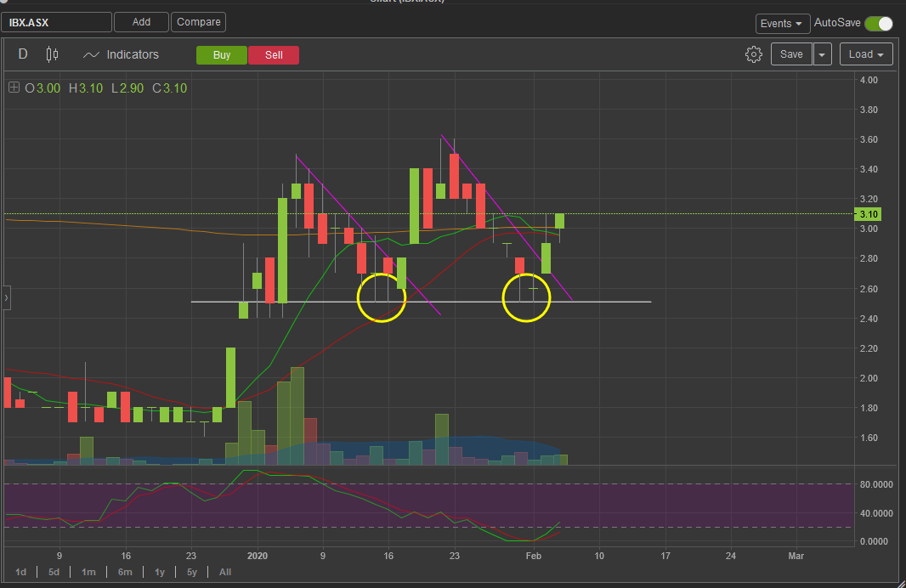This screenshot has width=906, height=588.
Task: Click the red Sell button
Action: coord(274,55)
